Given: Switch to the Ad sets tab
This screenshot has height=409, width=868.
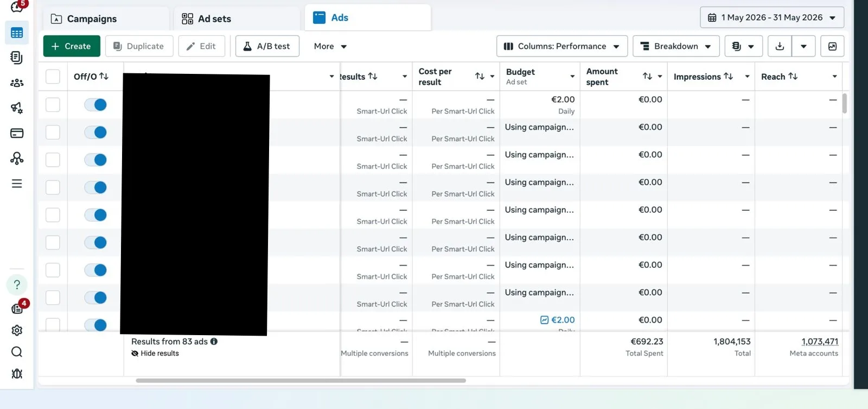Looking at the screenshot, I should [x=237, y=19].
